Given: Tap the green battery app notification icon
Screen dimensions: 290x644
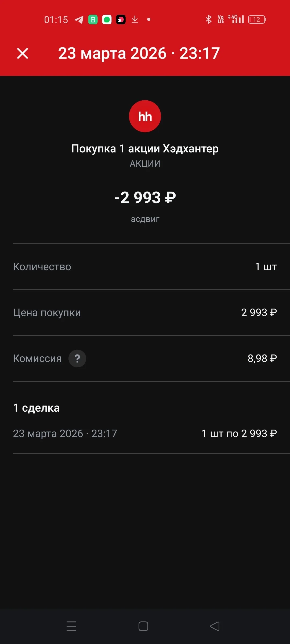Looking at the screenshot, I should coord(93,20).
